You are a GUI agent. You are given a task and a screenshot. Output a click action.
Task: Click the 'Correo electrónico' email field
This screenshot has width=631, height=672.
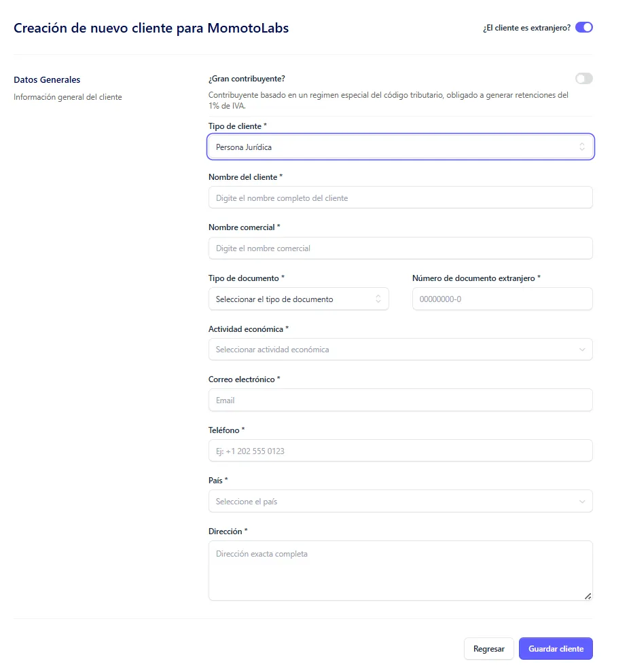(x=400, y=400)
